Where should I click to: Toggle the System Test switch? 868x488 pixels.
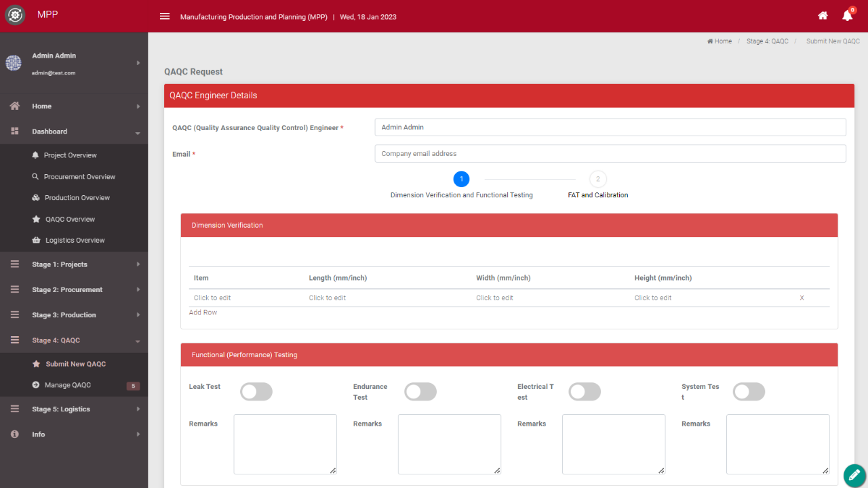[x=749, y=392]
